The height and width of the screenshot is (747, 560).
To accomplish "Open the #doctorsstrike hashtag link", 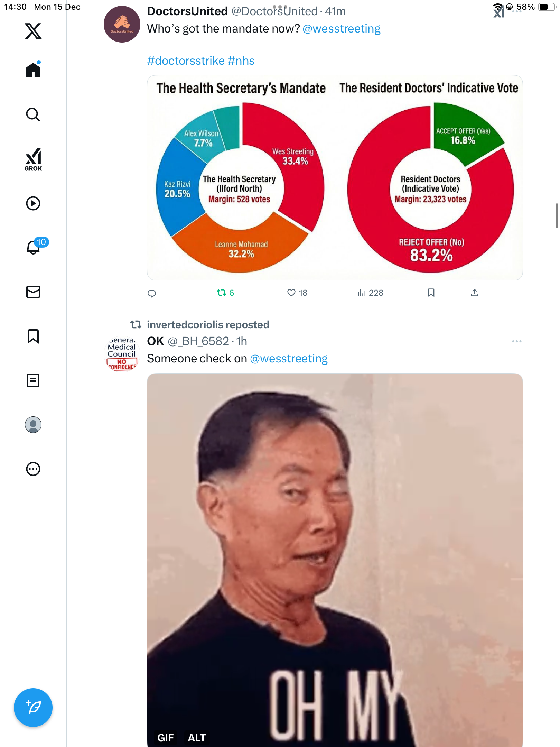I will click(186, 61).
